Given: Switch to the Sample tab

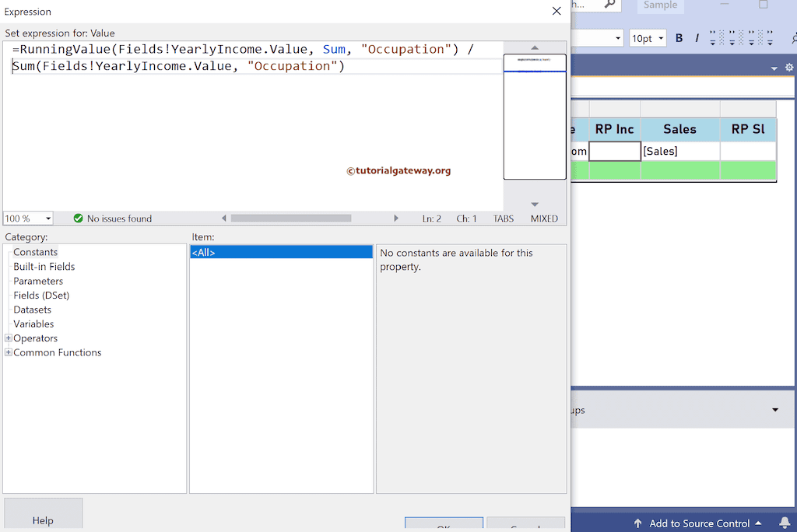Looking at the screenshot, I should [660, 5].
